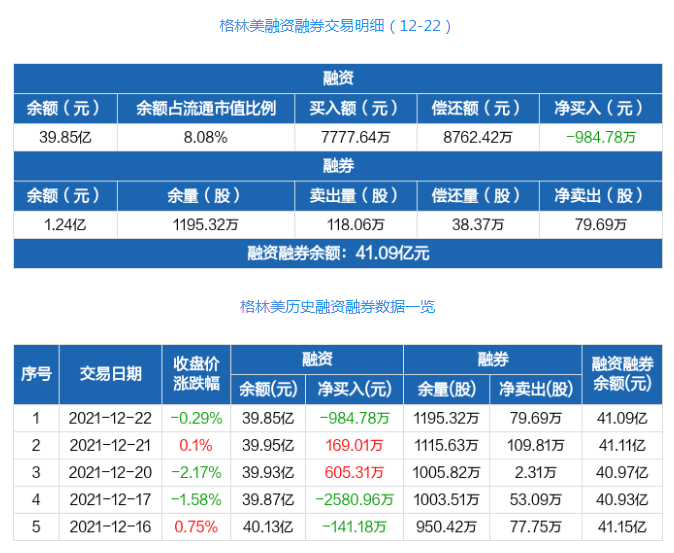The height and width of the screenshot is (553, 674).
Task: Click the 605.31万 net buy value
Action: [x=354, y=473]
